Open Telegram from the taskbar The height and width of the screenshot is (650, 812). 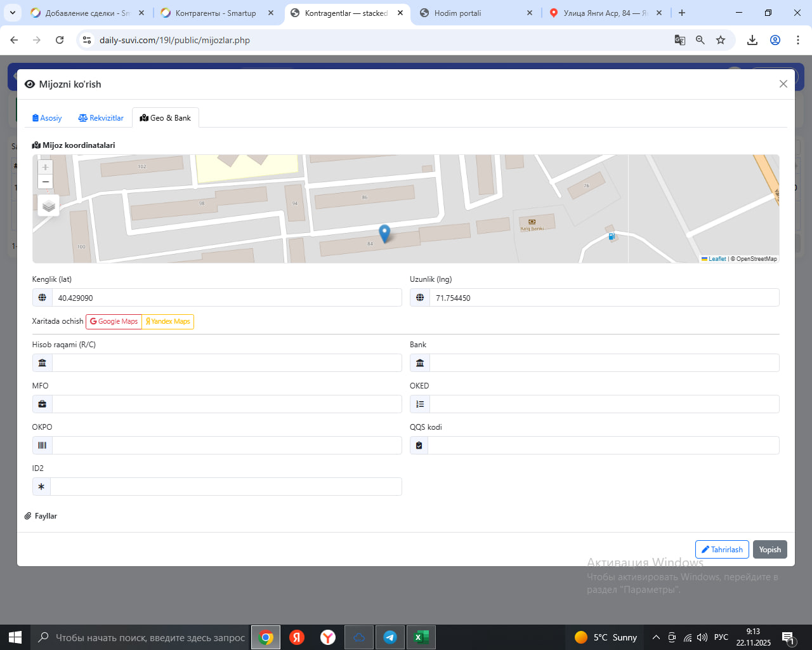(390, 637)
